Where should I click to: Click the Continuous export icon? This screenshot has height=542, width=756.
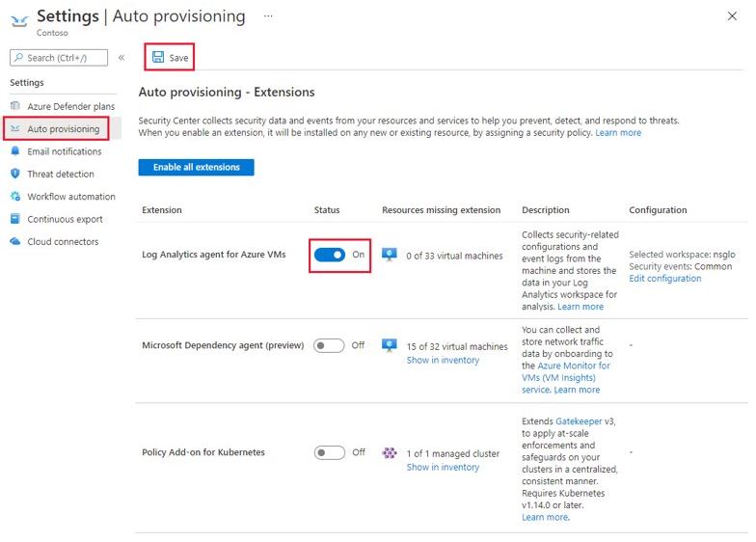tap(15, 219)
